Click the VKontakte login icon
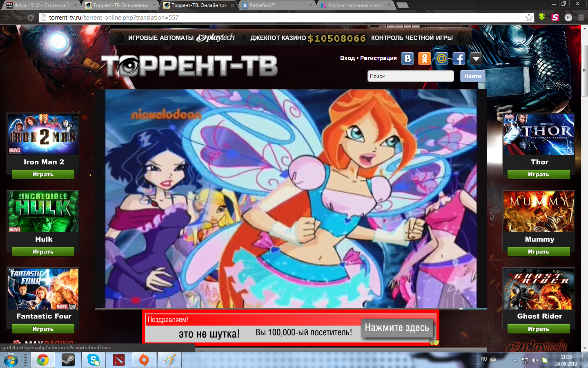 pos(408,59)
